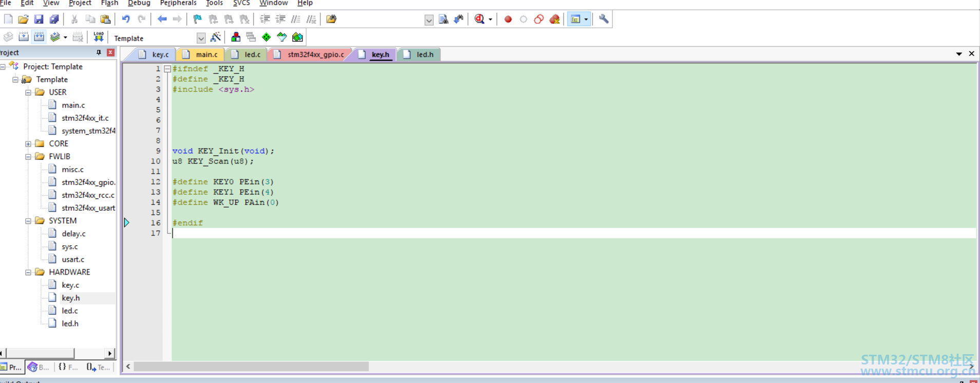Open the Project menu

(x=80, y=3)
